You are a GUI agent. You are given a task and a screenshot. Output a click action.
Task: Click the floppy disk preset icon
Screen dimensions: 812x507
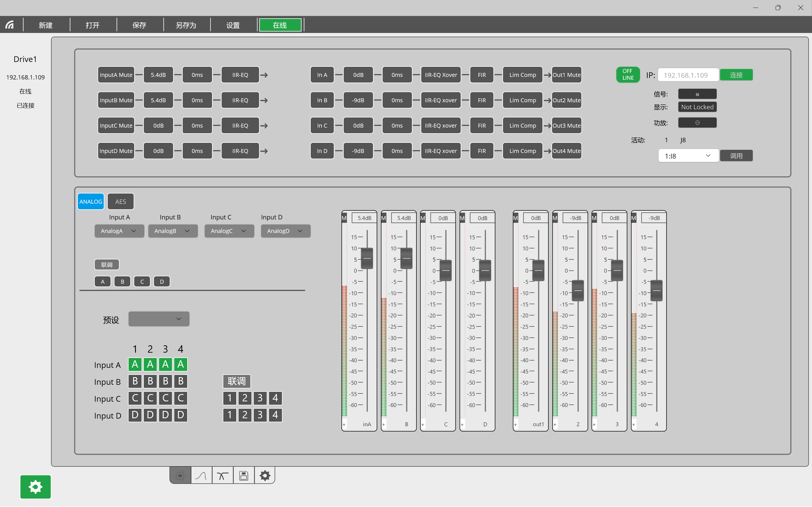244,475
